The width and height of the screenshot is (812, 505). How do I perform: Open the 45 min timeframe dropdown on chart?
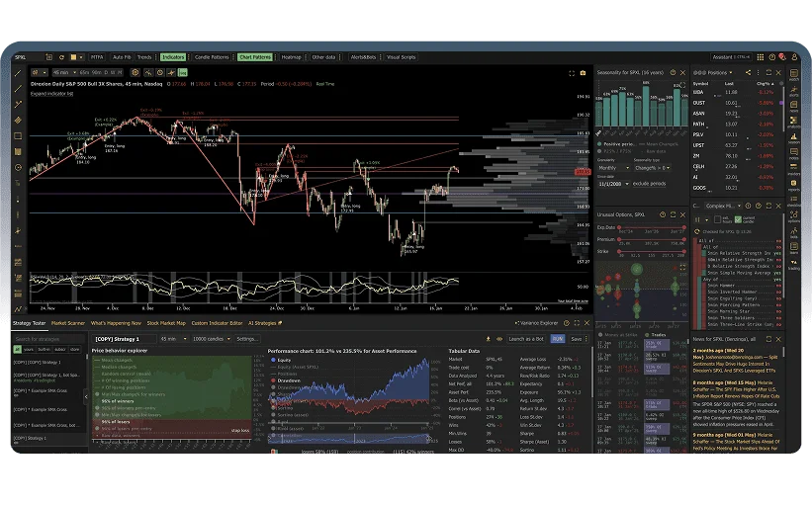64,73
